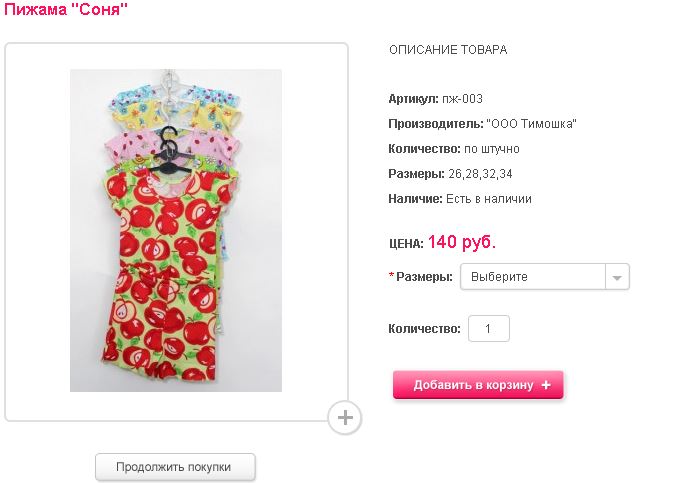The height and width of the screenshot is (483, 679).
Task: Open the 'ОПИСАНИЕ ТОВАРА' tab
Action: [447, 50]
